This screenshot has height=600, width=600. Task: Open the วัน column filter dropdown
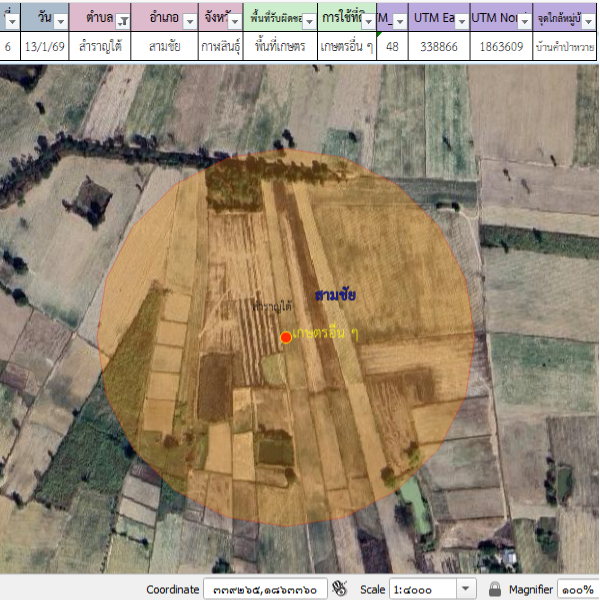pyautogui.click(x=59, y=21)
